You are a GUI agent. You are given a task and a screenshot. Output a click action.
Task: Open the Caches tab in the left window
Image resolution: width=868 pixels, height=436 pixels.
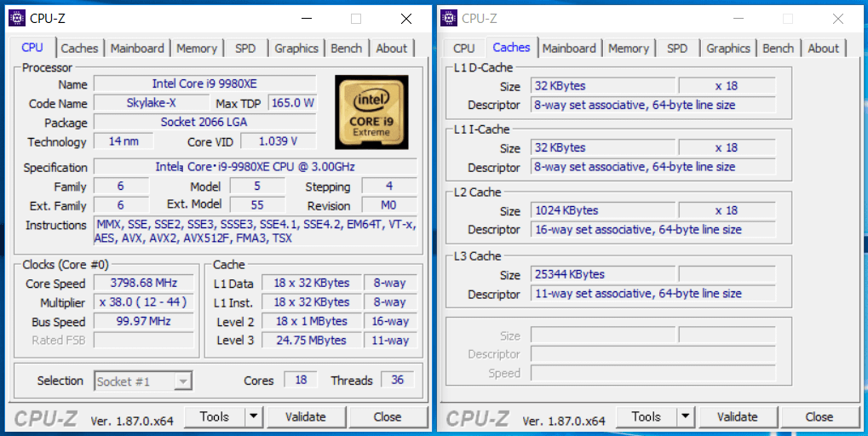[80, 49]
